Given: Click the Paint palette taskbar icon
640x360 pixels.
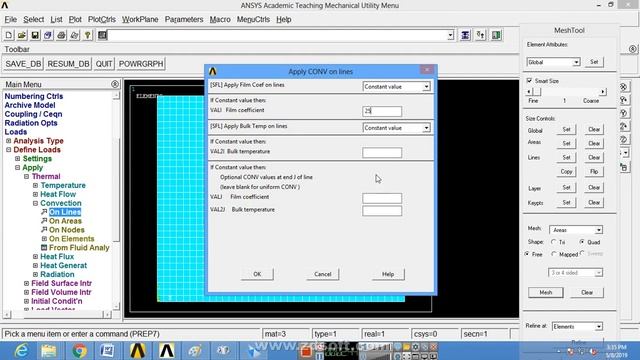Looking at the screenshot, I should [x=195, y=351].
